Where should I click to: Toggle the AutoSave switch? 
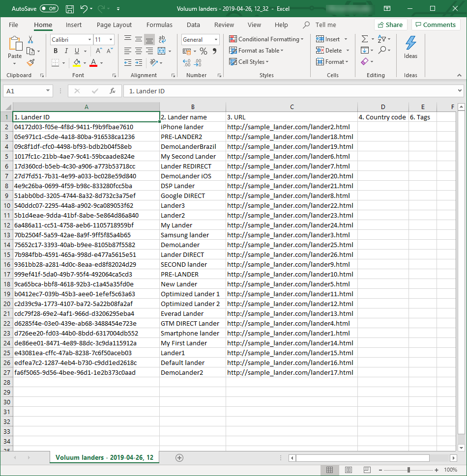[49, 9]
